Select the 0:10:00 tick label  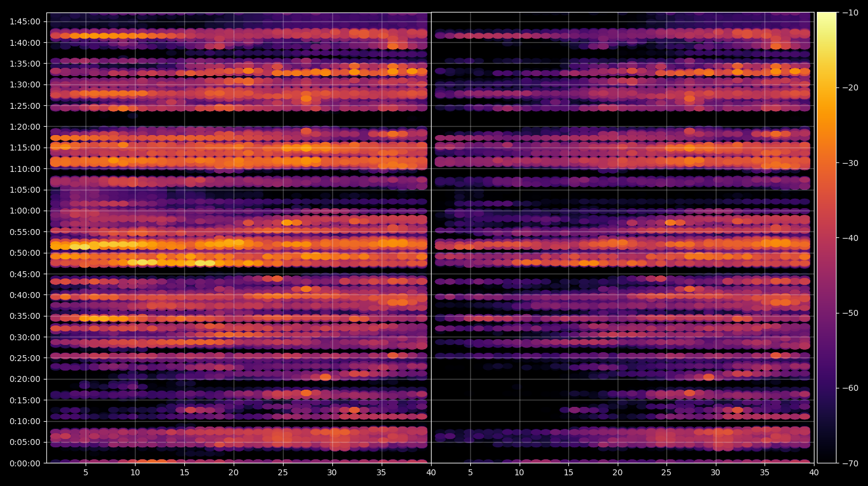coord(25,421)
